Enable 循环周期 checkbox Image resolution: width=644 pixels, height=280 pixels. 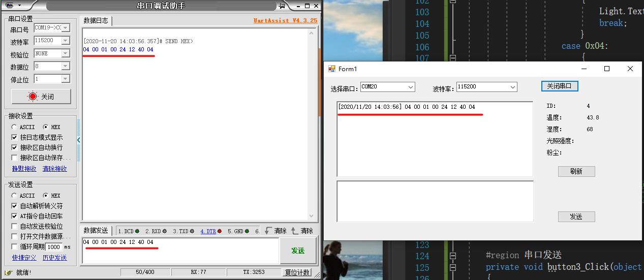click(14, 246)
